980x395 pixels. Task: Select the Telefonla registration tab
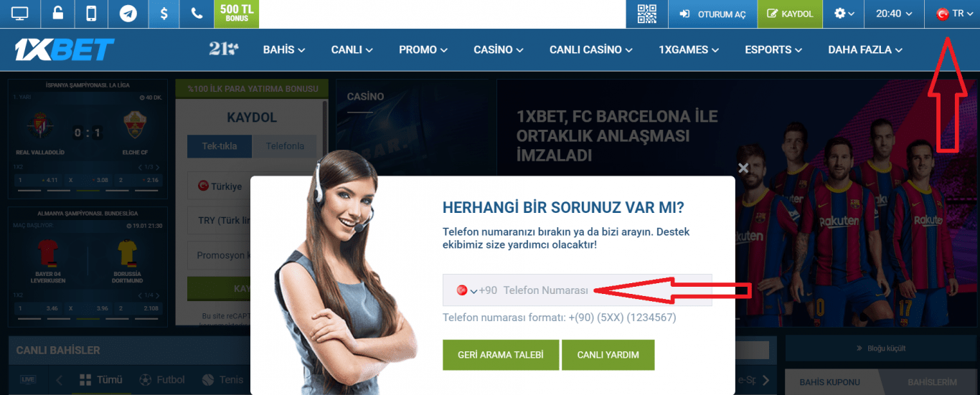tap(285, 146)
